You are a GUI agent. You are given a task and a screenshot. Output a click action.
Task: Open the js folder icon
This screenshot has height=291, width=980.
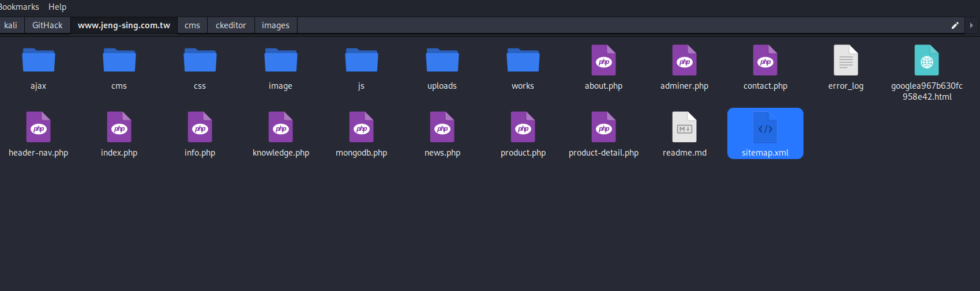pos(362,60)
